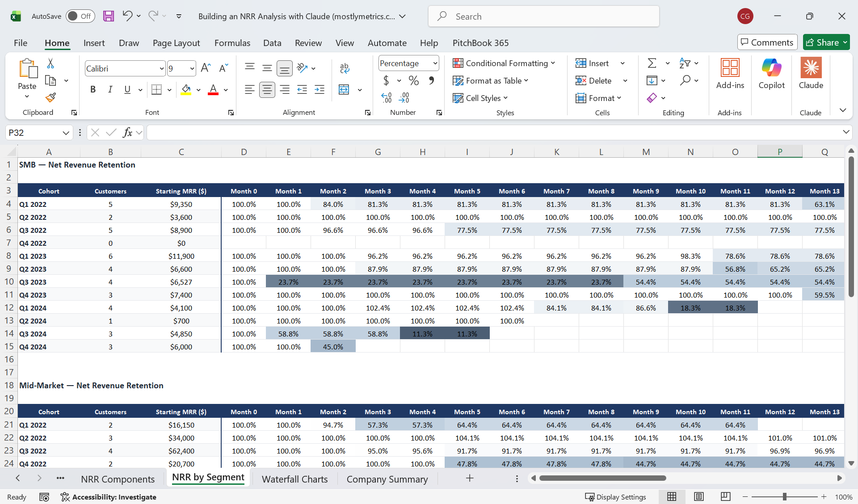Toggle Italic formatting
This screenshot has width=858, height=504.
(x=110, y=89)
